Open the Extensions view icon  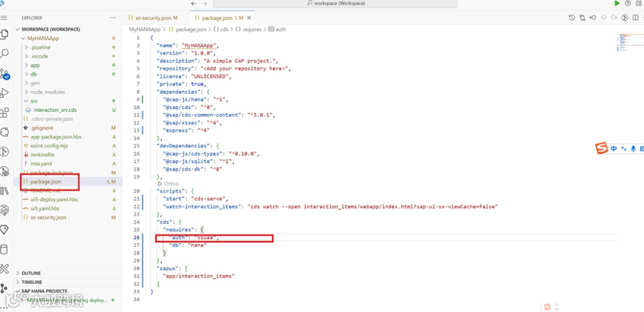coord(4,113)
